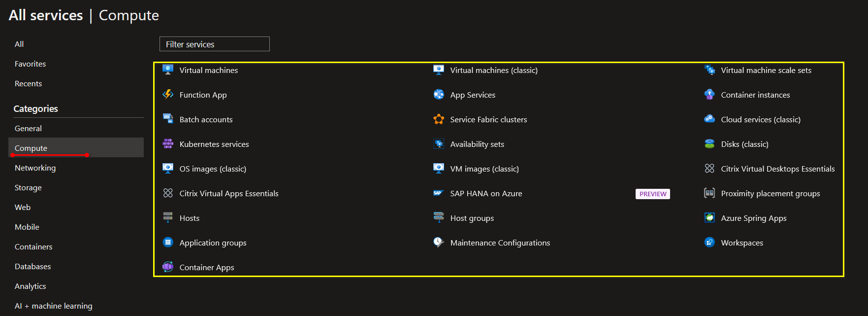The image size is (868, 316).
Task: Open the Cloud services (classic) link
Action: 761,119
